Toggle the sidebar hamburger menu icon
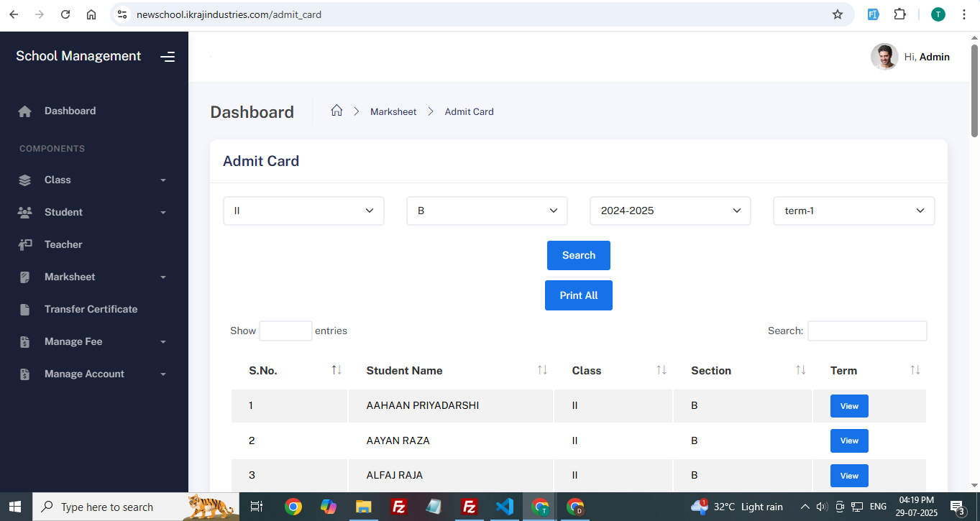The image size is (980, 521). pos(168,57)
